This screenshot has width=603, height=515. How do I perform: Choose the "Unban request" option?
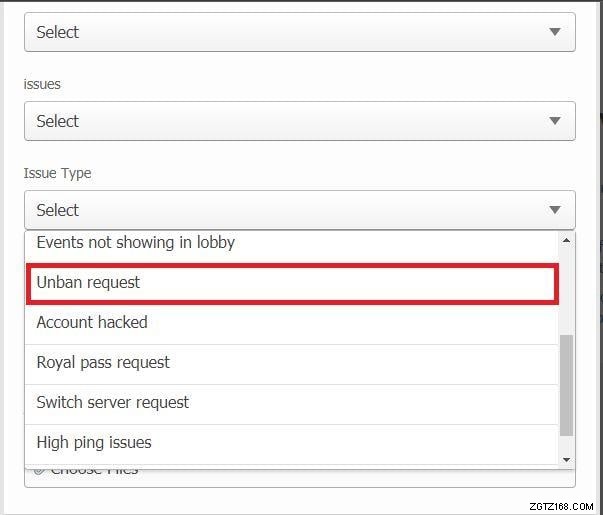click(88, 282)
